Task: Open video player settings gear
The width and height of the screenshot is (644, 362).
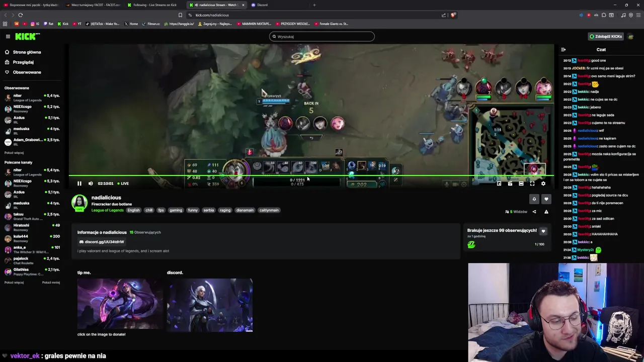Action: tap(543, 184)
